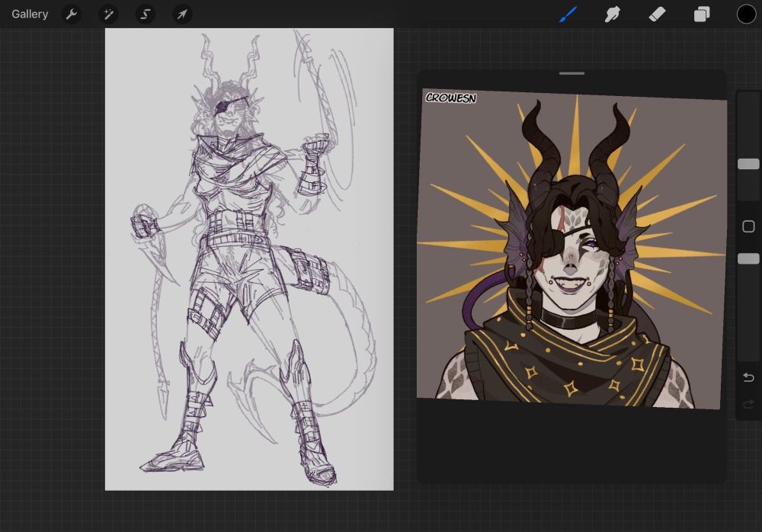Pick up the Paint brush tool

pos(568,14)
